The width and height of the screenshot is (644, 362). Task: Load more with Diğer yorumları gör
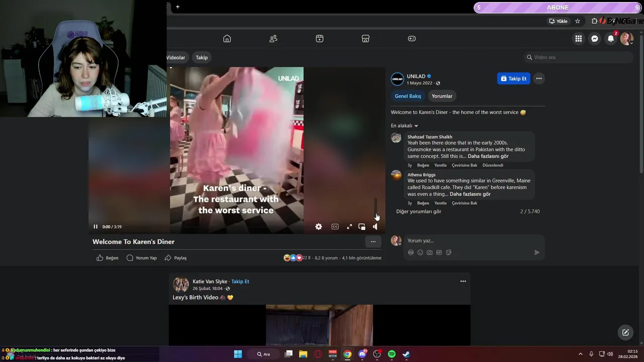point(419,212)
